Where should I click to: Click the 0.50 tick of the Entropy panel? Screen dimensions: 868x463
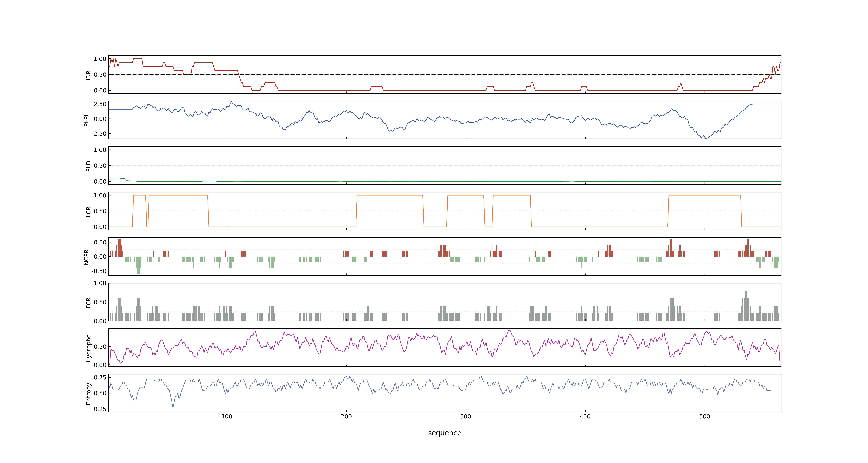pos(100,393)
